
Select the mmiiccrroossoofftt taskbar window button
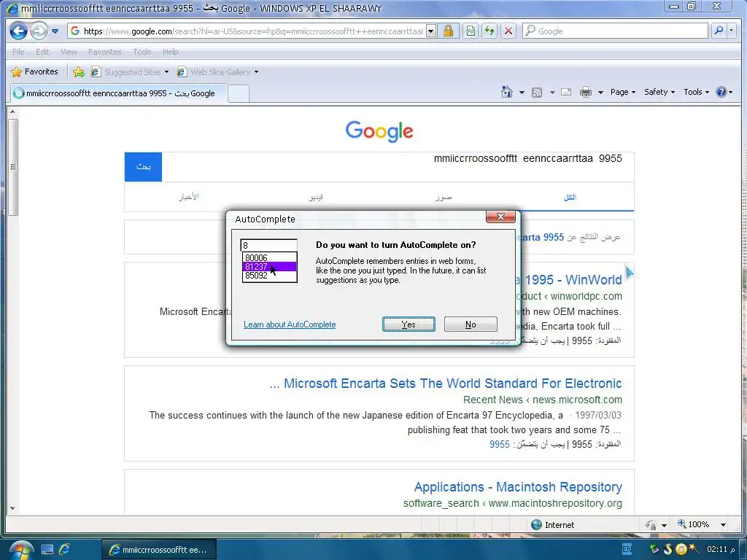tap(159, 550)
